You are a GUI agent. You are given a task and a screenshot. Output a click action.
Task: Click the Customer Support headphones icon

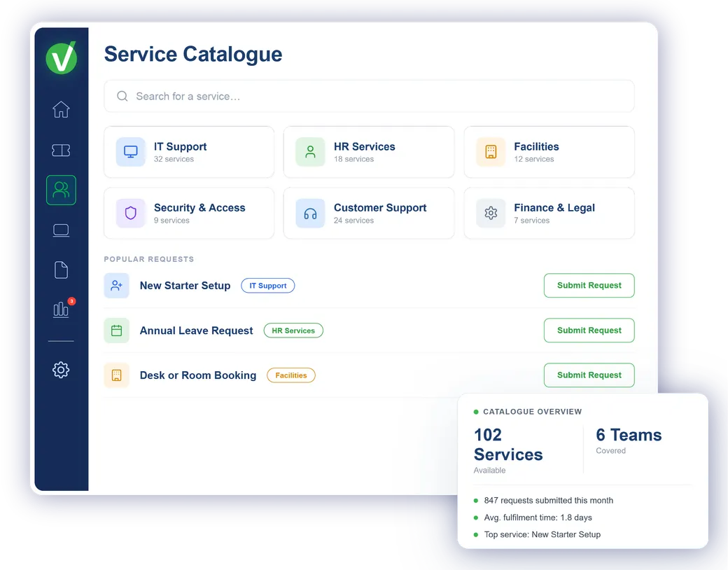310,214
